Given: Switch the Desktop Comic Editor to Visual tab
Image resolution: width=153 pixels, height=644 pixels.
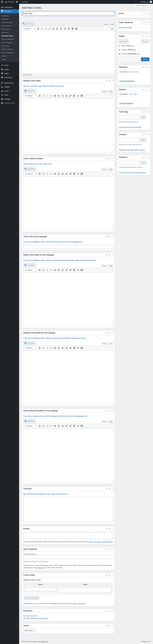Looking at the screenshot, I should coord(104,91).
